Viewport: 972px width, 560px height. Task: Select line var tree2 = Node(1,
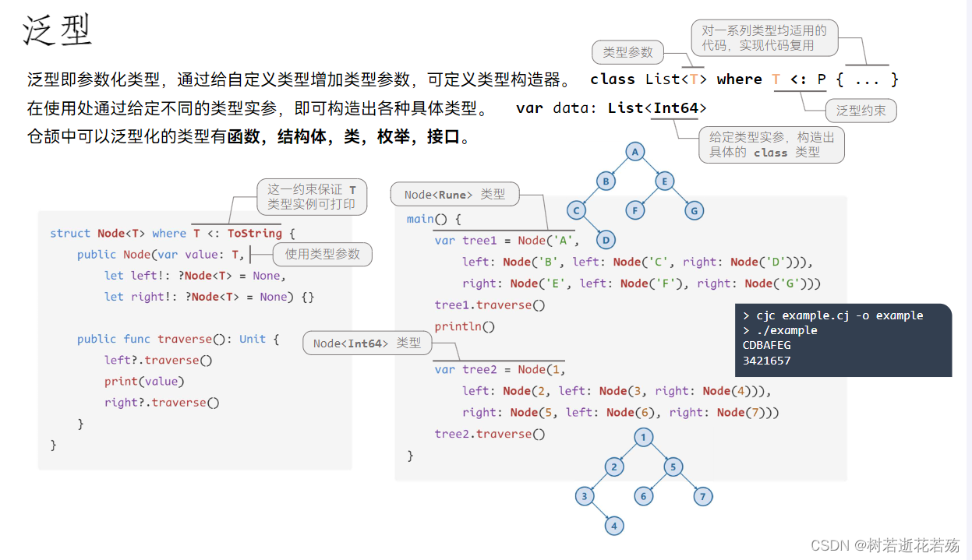[500, 369]
